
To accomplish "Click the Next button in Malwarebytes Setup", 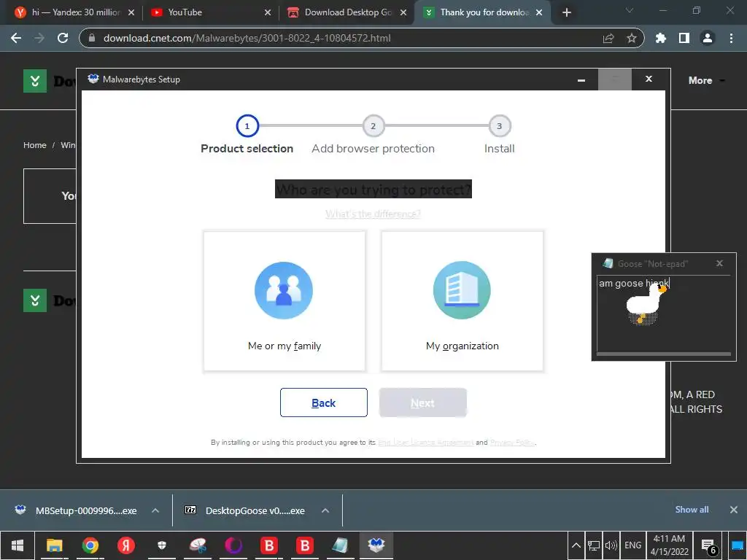I will click(x=422, y=402).
